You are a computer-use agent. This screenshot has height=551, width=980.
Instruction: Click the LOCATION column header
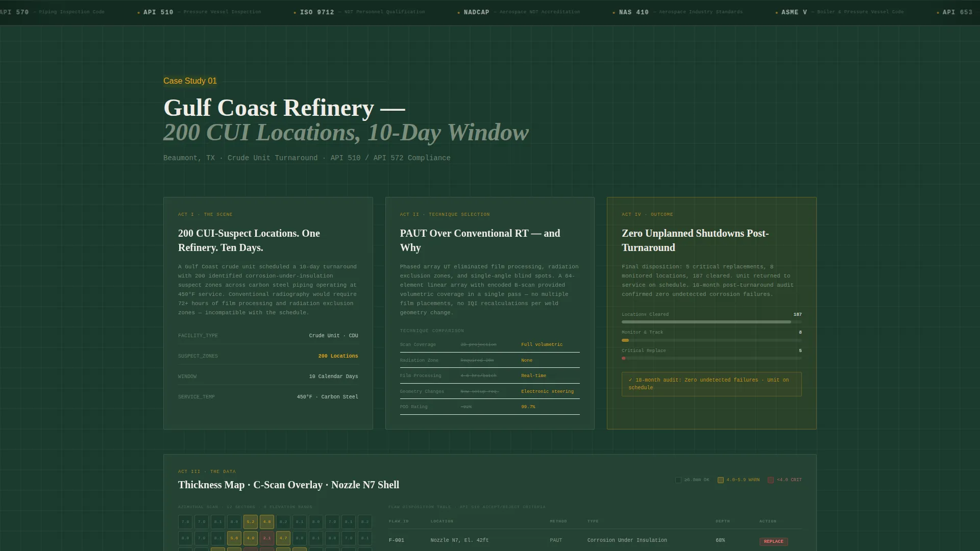(442, 521)
